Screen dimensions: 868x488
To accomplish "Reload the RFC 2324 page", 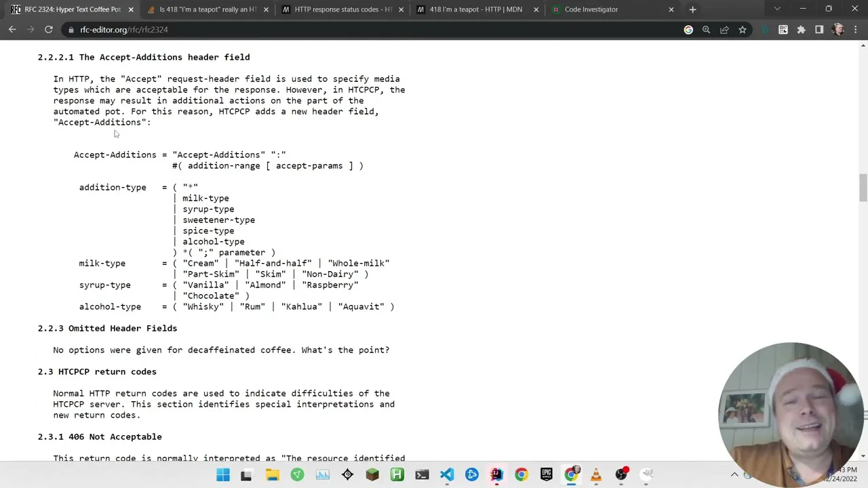I will coord(49,30).
